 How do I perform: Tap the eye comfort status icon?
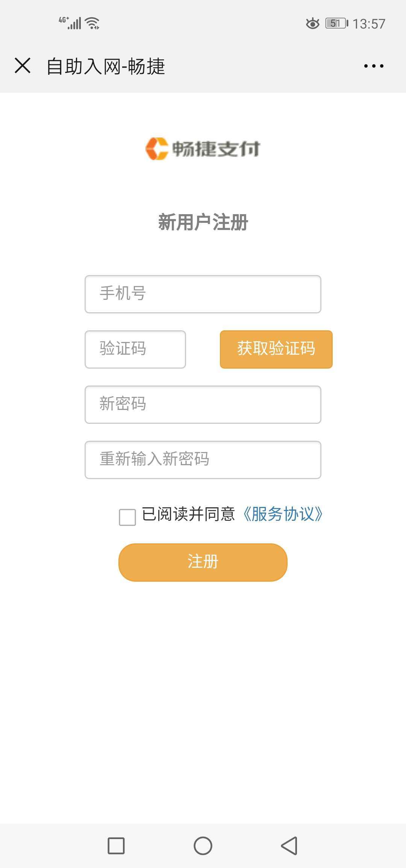click(x=312, y=24)
